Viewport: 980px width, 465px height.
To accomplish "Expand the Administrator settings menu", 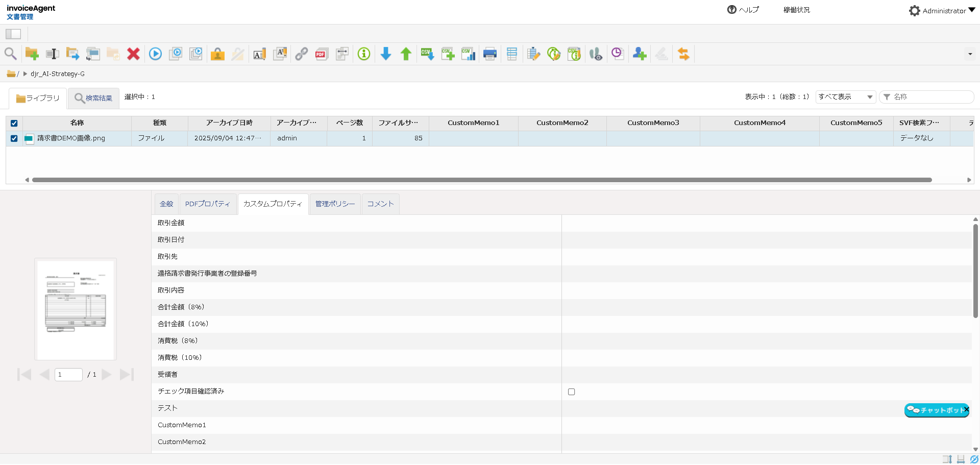I will [x=942, y=11].
